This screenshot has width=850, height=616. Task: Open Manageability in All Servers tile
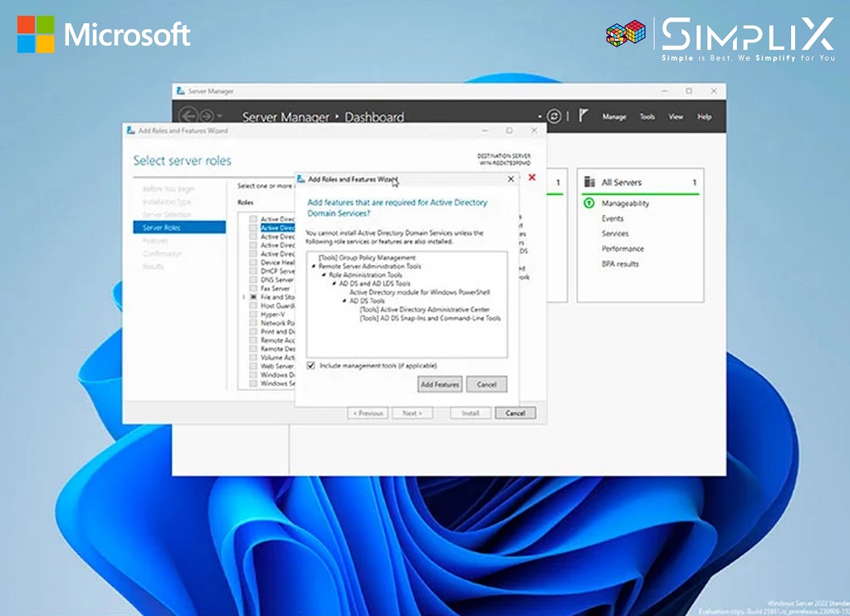625,203
